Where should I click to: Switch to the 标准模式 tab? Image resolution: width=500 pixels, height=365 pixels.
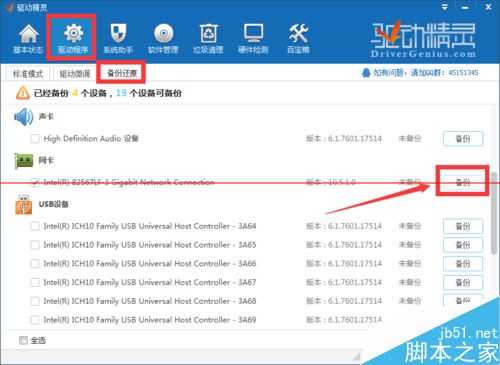point(28,74)
